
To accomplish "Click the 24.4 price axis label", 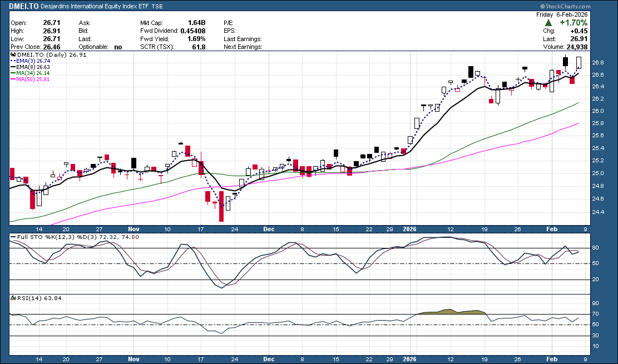I will 598,212.
